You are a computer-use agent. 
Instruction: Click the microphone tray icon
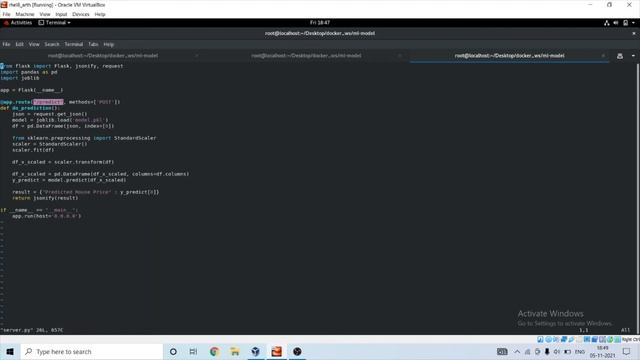coord(547,351)
